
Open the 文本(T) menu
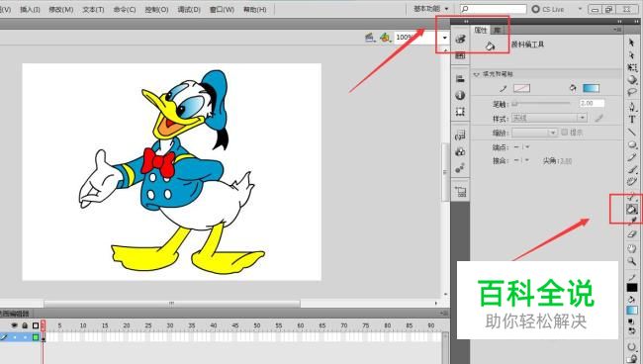click(x=93, y=9)
